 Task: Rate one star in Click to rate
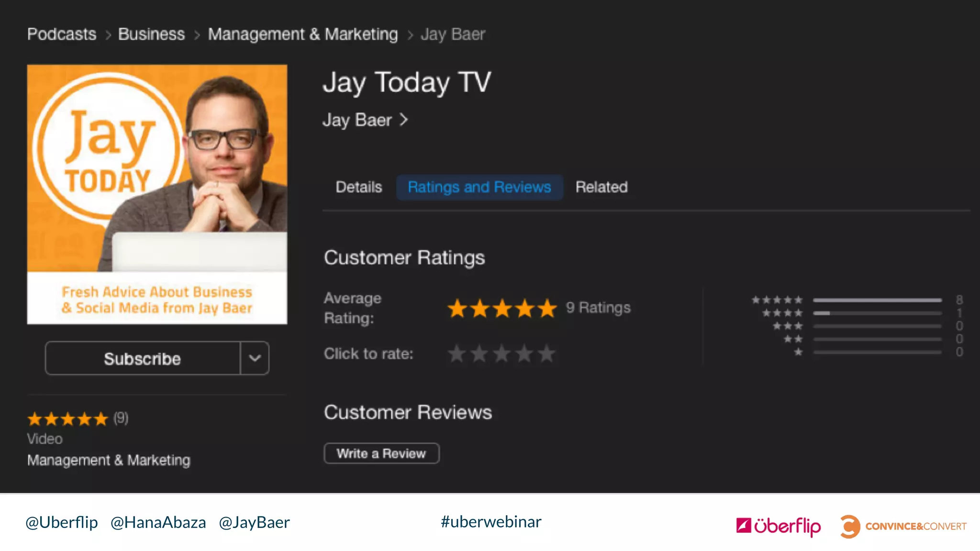457,354
